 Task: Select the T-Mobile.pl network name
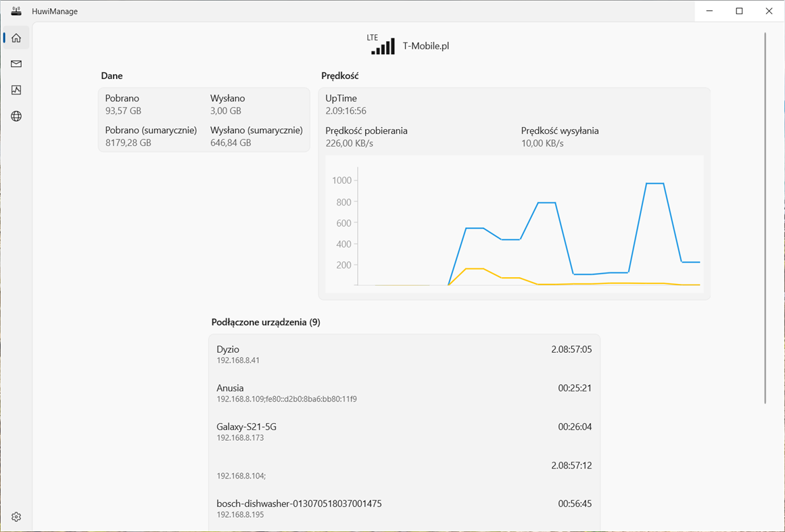(x=426, y=45)
